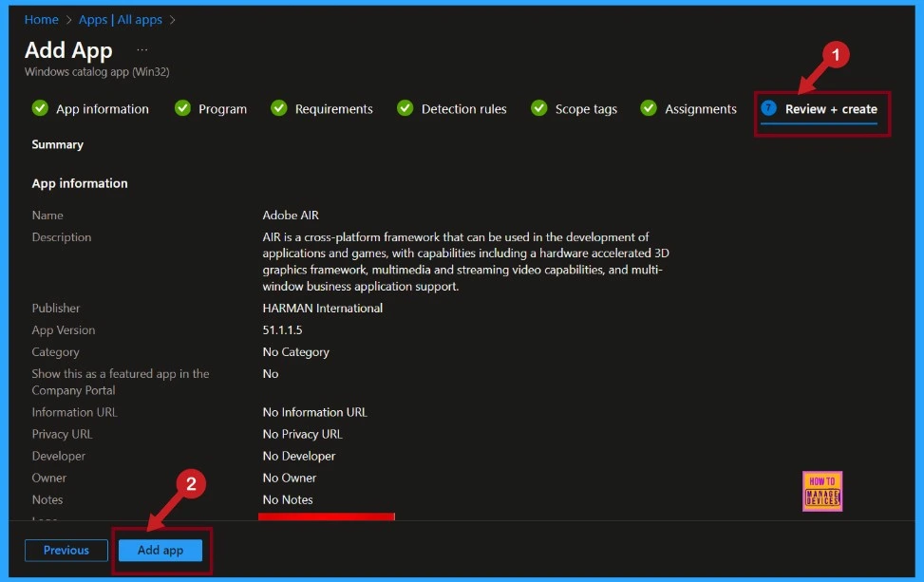Click the Owner field label
Viewport: 924px width, 582px height.
49,478
